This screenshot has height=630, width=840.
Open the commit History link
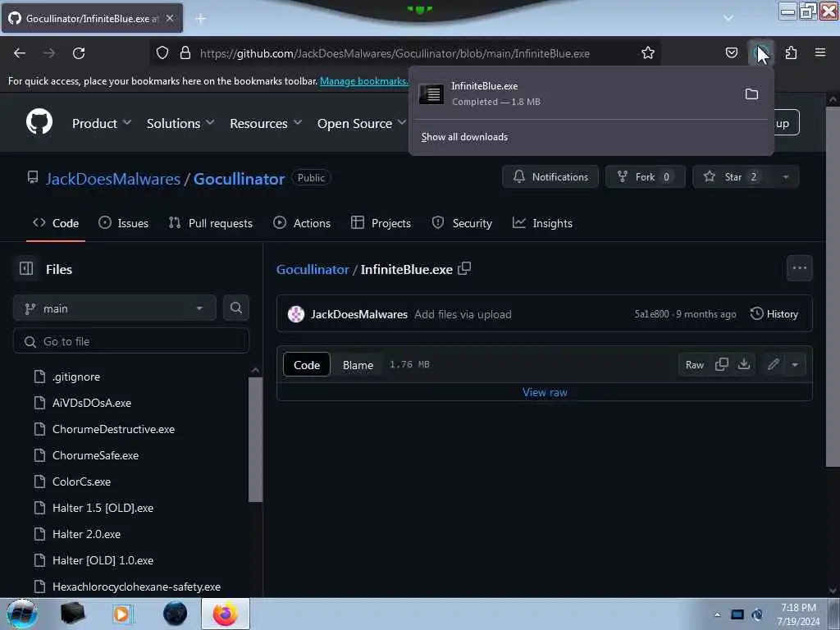[774, 314]
